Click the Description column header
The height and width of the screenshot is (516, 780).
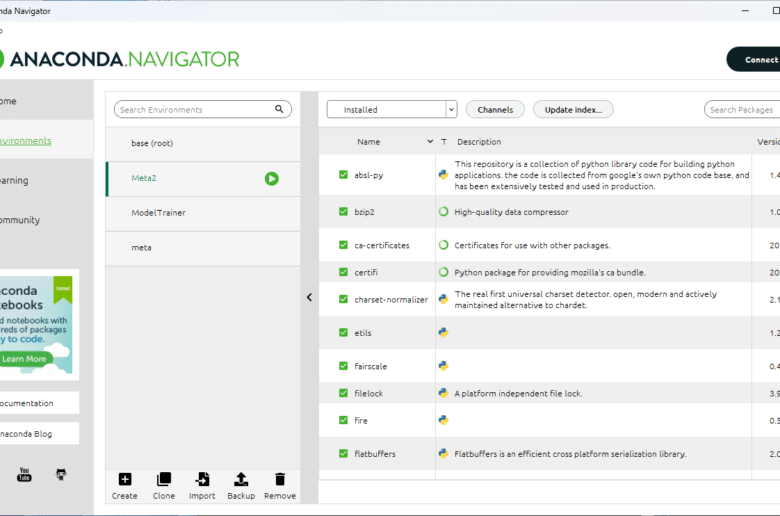479,142
